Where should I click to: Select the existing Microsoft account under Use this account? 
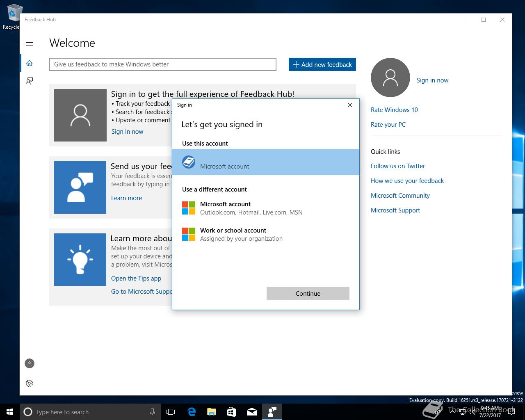click(266, 162)
